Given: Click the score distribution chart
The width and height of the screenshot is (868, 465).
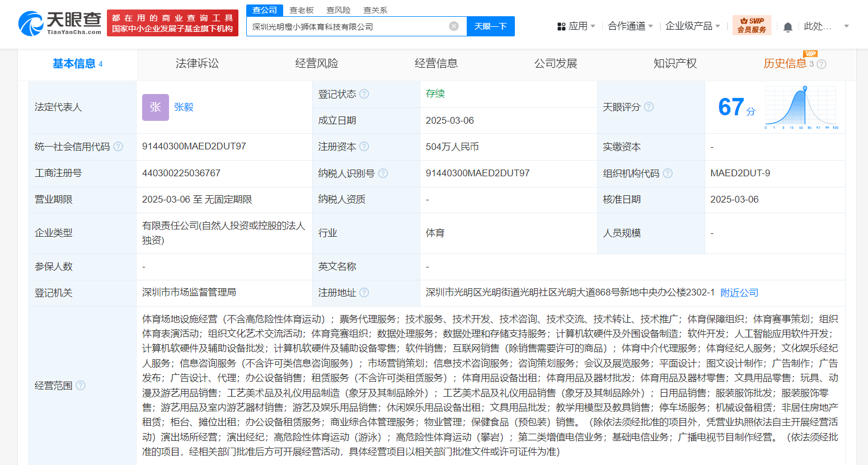Looking at the screenshot, I should 801,107.
